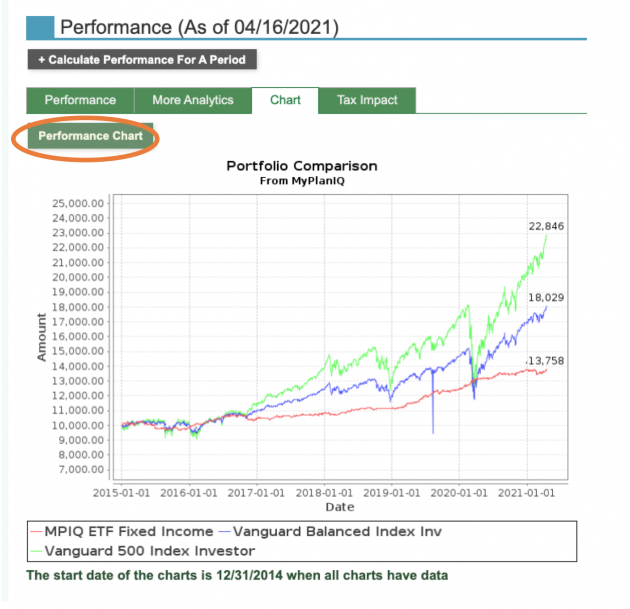Click the 15,000.00 amount axis label
This screenshot has width=630, height=609.
78,351
